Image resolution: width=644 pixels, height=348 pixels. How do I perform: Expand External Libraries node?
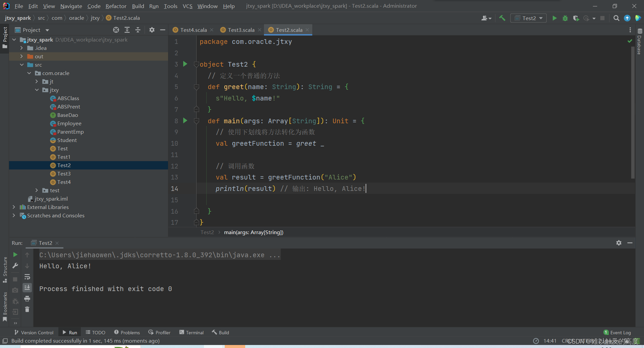click(x=14, y=207)
